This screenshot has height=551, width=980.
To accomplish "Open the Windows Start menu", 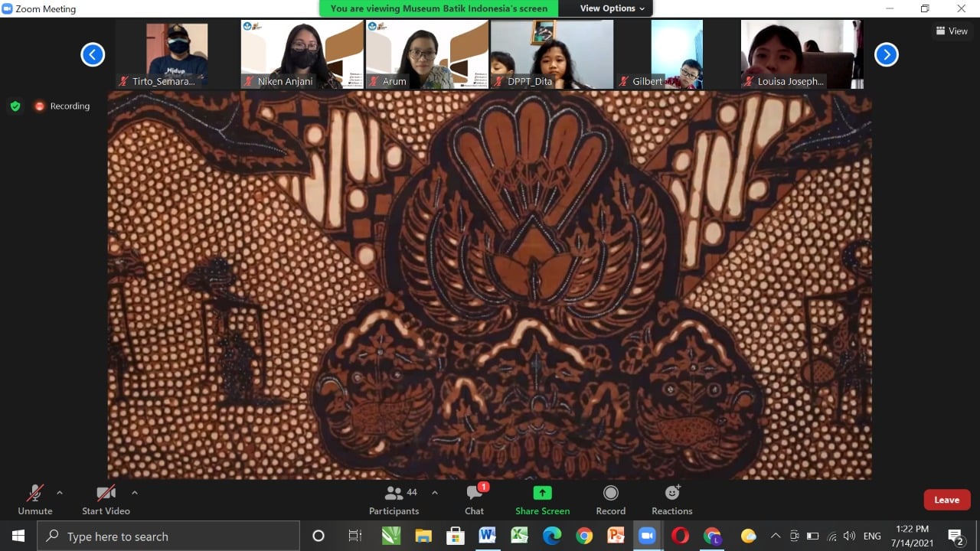I will [x=16, y=536].
